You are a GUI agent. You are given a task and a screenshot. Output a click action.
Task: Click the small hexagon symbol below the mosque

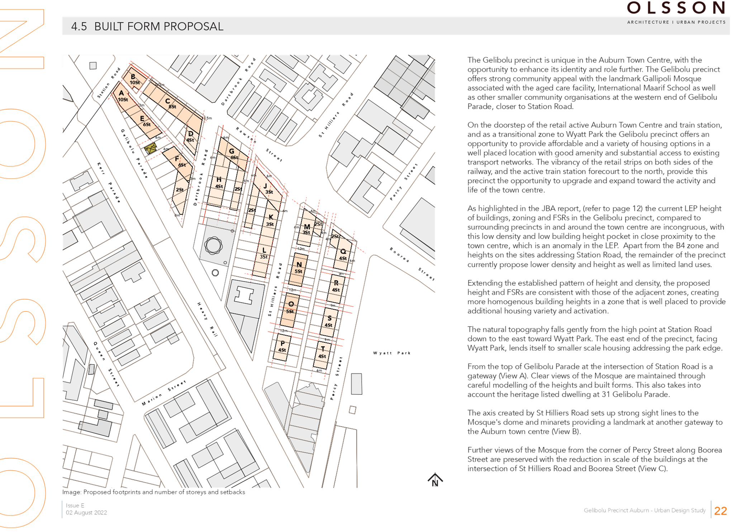(x=215, y=273)
